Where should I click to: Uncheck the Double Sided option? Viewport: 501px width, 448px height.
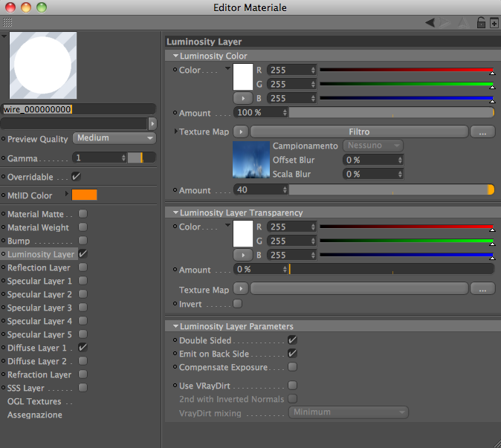(292, 340)
